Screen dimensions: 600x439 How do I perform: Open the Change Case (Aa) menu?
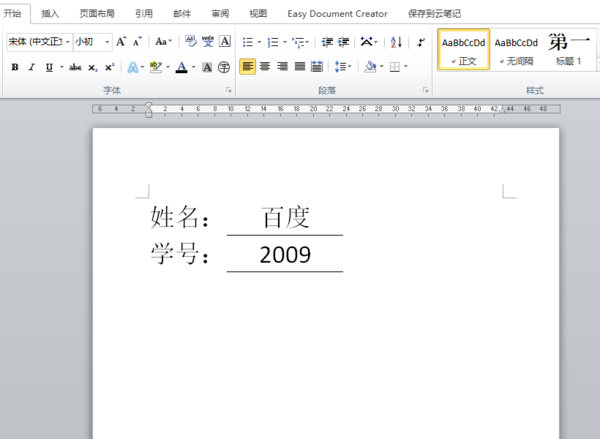point(161,41)
